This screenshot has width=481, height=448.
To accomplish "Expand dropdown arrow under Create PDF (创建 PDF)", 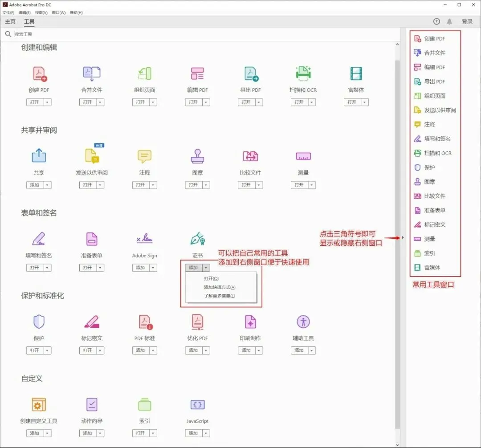I will tap(47, 102).
